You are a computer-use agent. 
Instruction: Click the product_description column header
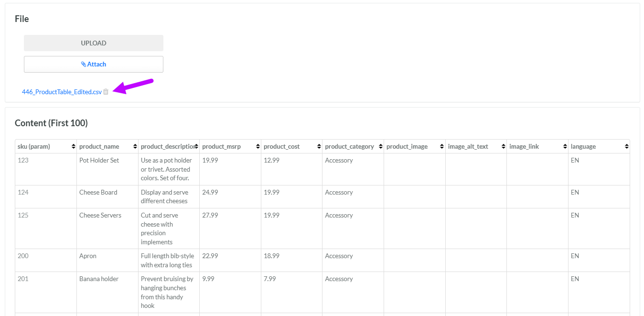(167, 147)
